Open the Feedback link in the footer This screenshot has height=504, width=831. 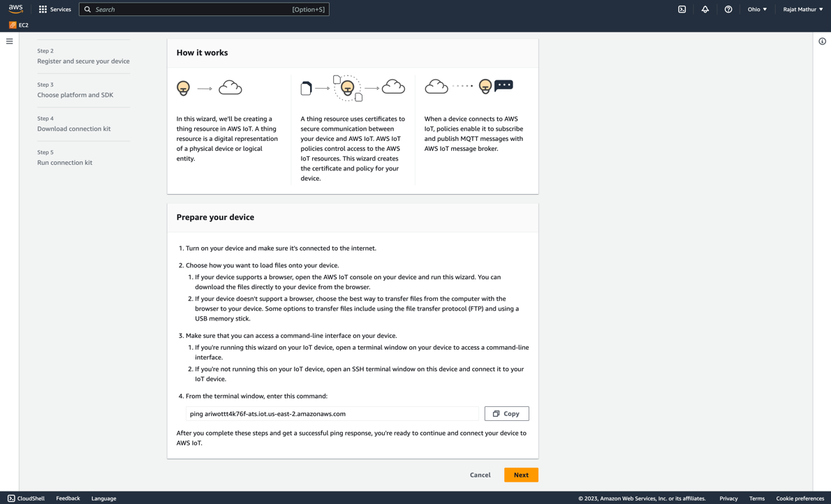pos(68,498)
